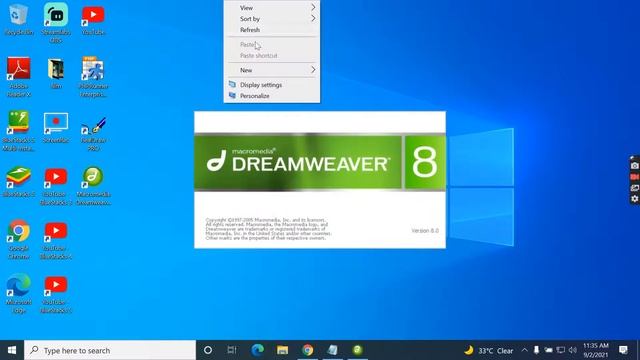Viewport: 640px width, 360px height.
Task: Open the Streamlabs OBS desktop shortcut
Action: [x=56, y=21]
